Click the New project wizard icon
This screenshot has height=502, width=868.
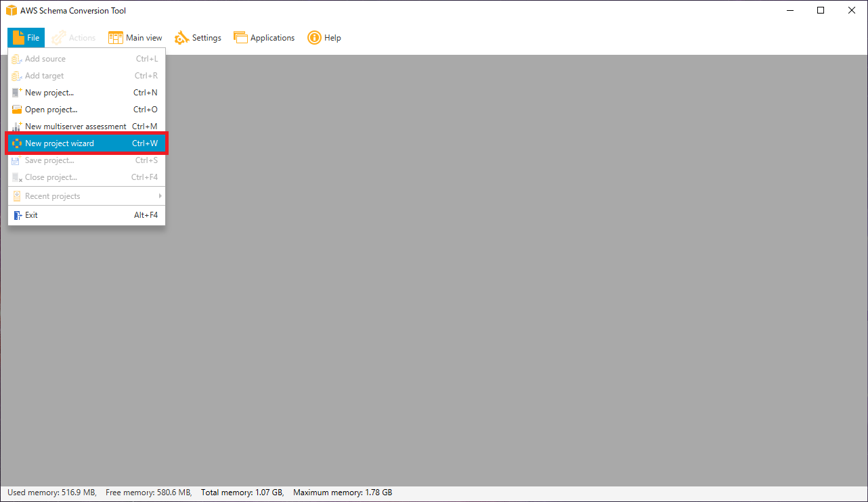click(17, 143)
